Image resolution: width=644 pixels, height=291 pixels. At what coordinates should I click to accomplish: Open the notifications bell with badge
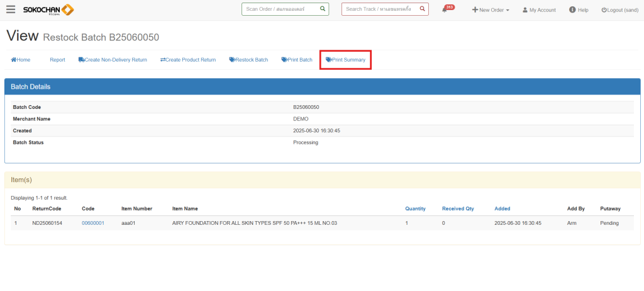pos(445,10)
